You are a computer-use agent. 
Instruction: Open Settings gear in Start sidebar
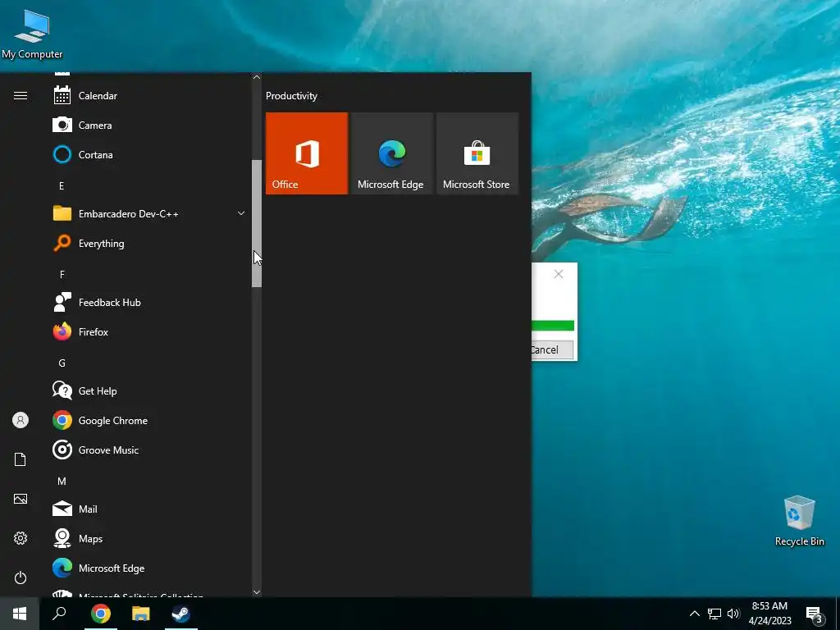click(21, 538)
